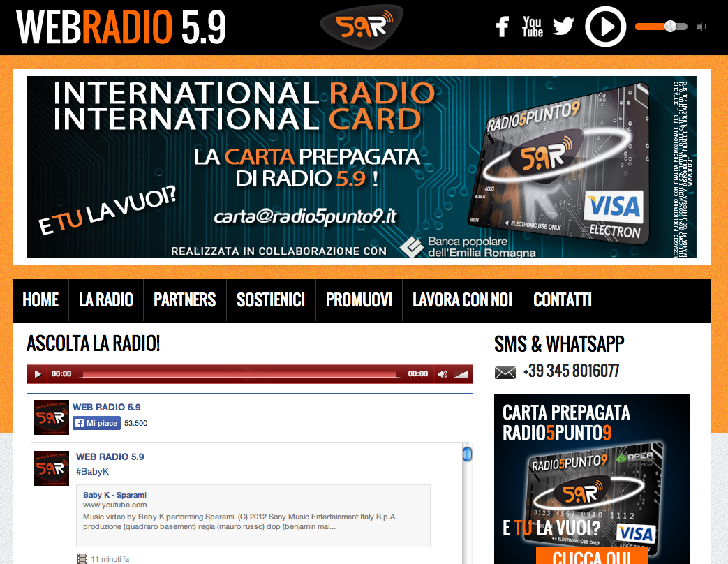Viewport: 728px width, 564px height.
Task: Open the PARTNERS menu item
Action: [x=185, y=300]
